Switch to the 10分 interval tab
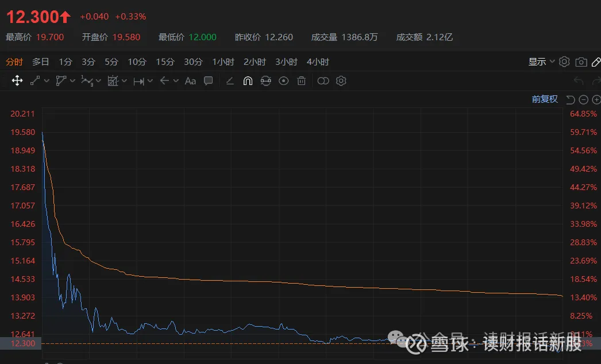Viewport: 601px width, 364px height. click(137, 62)
